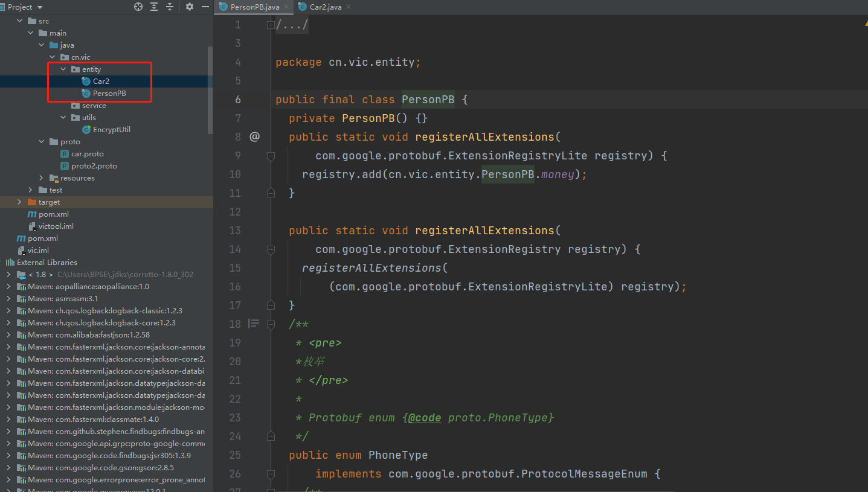Click the entity package folder icon
The height and width of the screenshot is (492, 868).
(x=76, y=69)
